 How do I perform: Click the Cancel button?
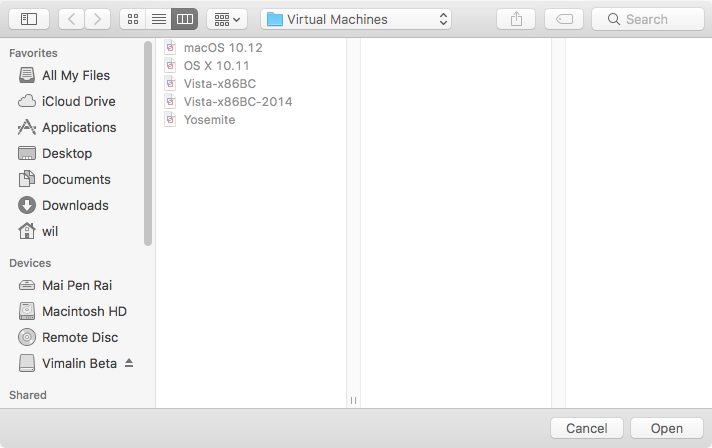coord(587,428)
